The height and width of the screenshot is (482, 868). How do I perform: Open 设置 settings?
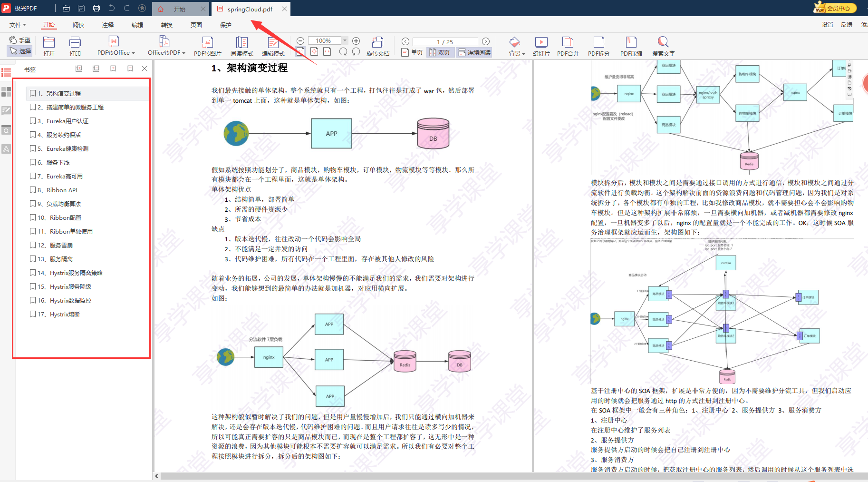pos(828,25)
